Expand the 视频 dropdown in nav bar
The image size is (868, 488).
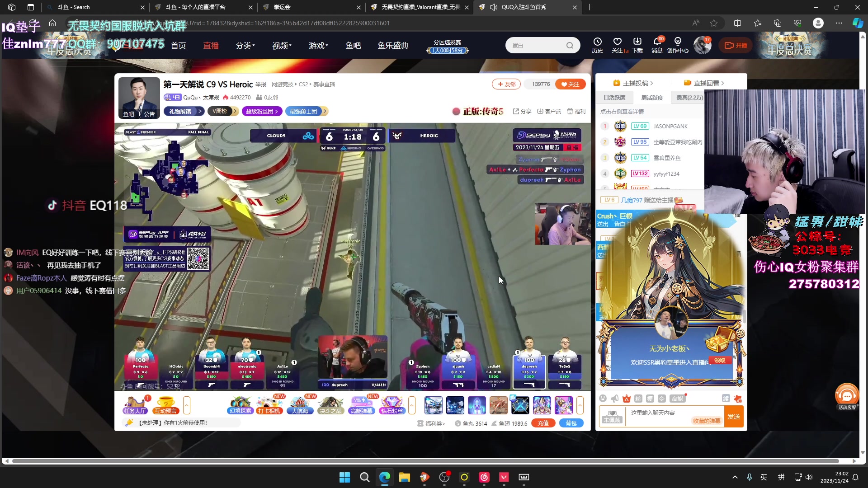pyautogui.click(x=282, y=46)
